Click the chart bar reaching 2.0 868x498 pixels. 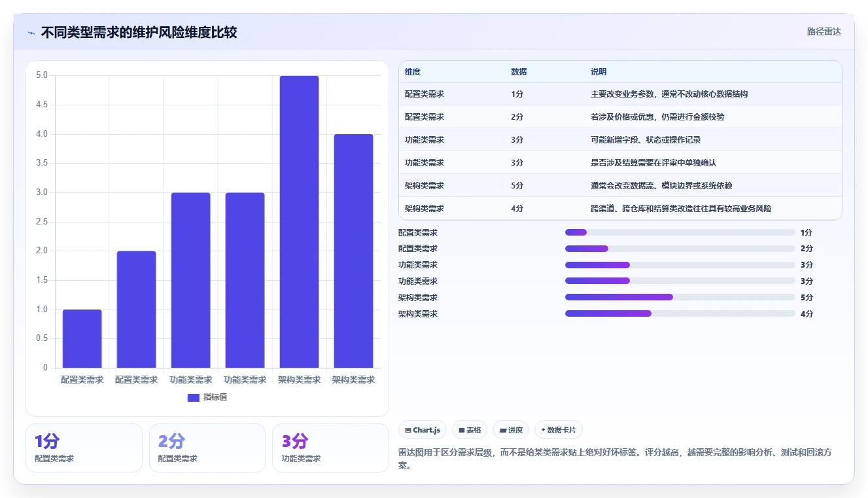[x=137, y=310]
